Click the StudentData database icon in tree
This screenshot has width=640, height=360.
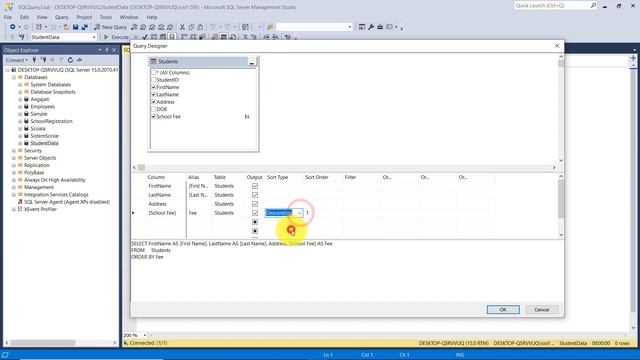[26, 143]
